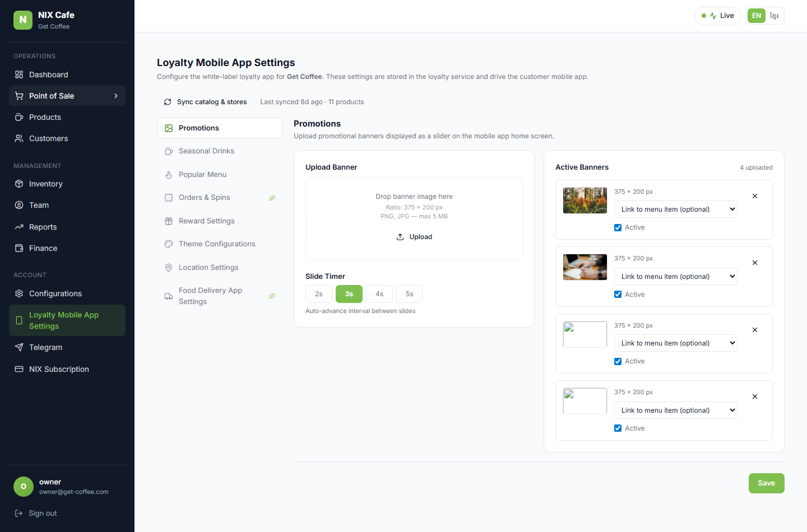
Task: Remove the tulip banner with X
Action: [x=755, y=196]
